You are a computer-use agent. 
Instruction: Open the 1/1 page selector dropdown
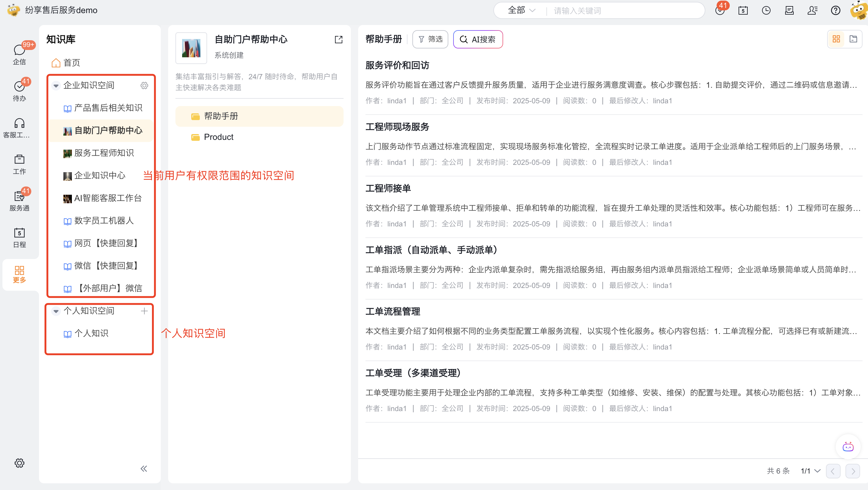tap(810, 471)
